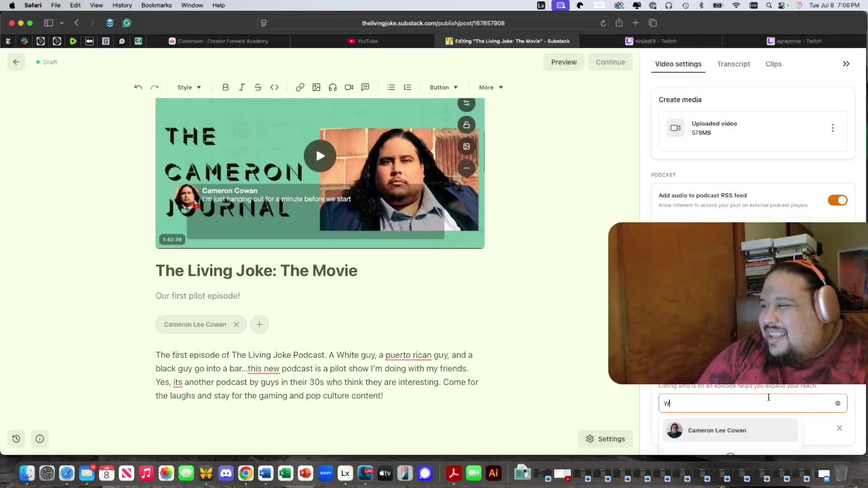The height and width of the screenshot is (488, 868).
Task: Toggle italic formatting
Action: click(241, 87)
